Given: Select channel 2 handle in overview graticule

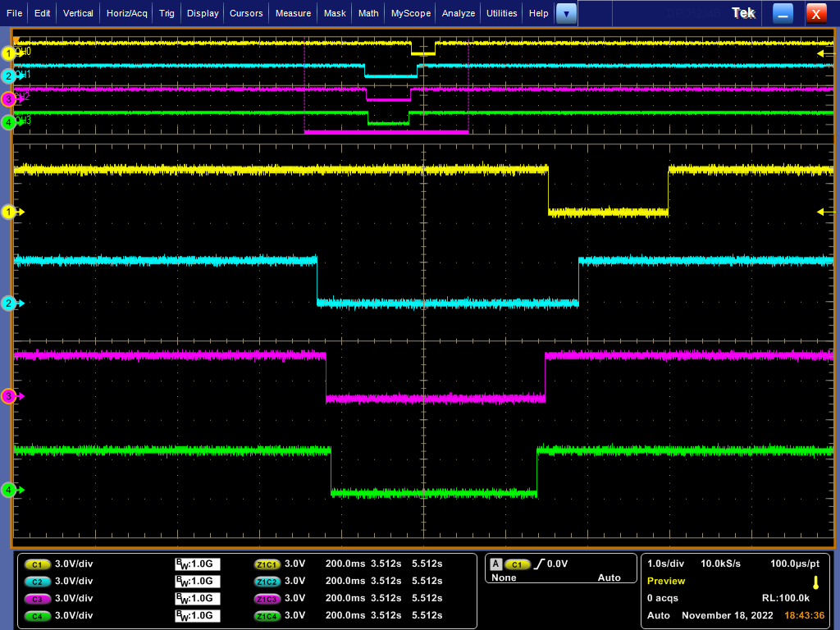Looking at the screenshot, I should pos(8,76).
